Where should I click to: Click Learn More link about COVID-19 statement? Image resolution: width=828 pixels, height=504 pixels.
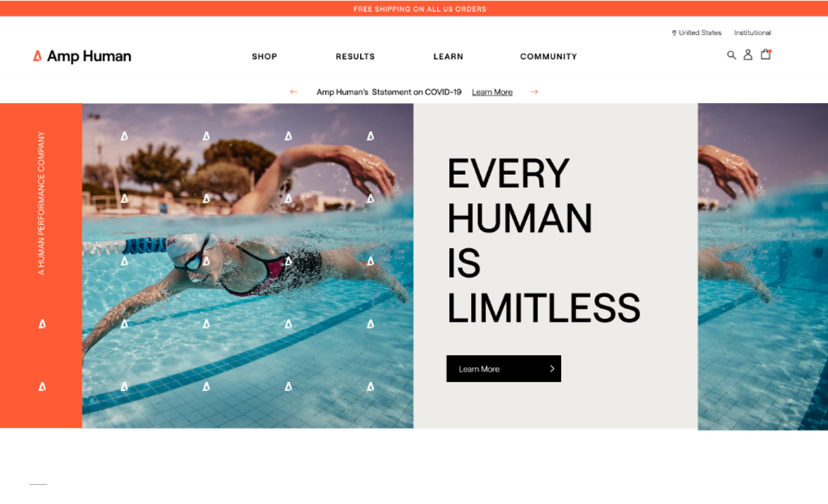coord(492,92)
